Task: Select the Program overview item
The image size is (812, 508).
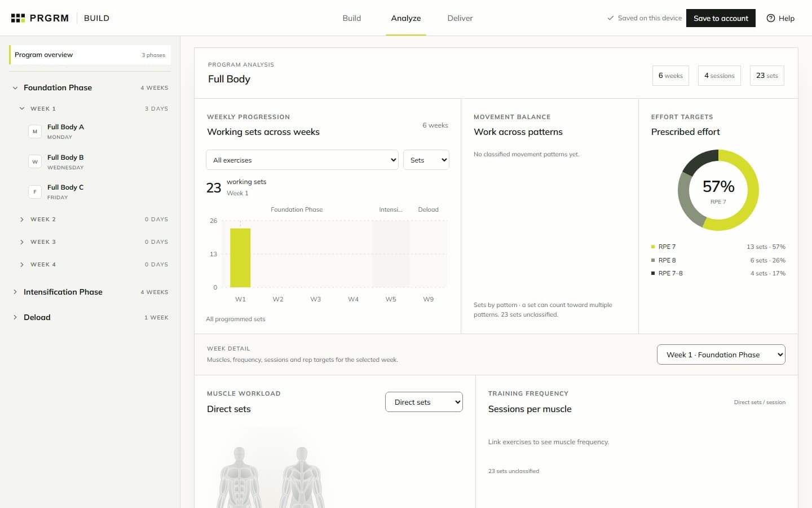Action: (x=90, y=55)
